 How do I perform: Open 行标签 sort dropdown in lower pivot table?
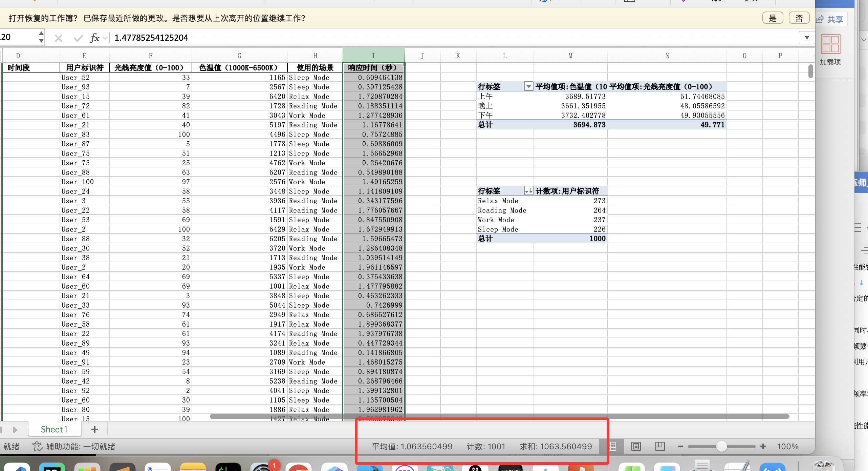528,191
